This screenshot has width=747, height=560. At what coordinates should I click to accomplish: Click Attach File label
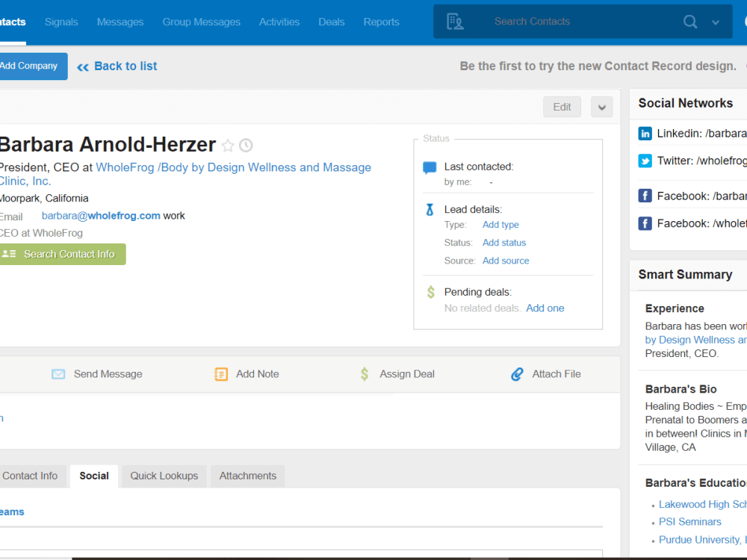point(557,374)
